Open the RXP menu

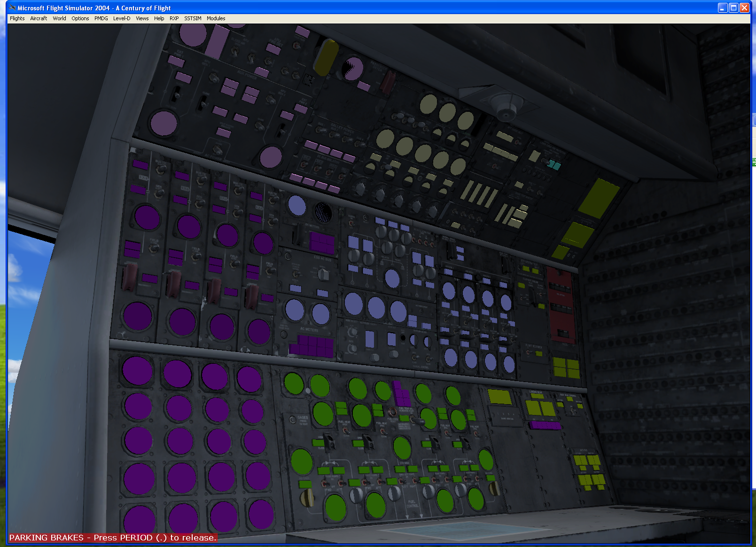point(174,18)
